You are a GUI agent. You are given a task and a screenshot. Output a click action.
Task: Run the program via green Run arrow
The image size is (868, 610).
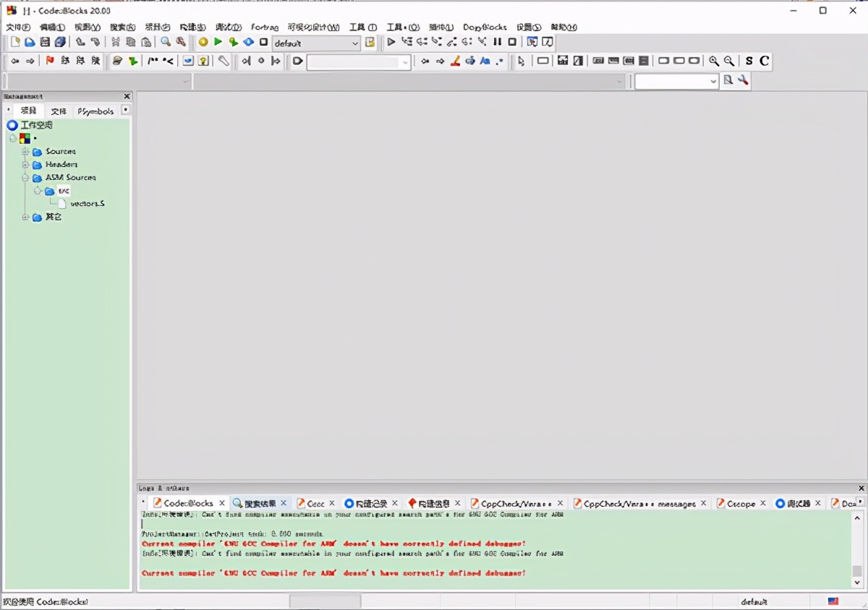point(218,42)
